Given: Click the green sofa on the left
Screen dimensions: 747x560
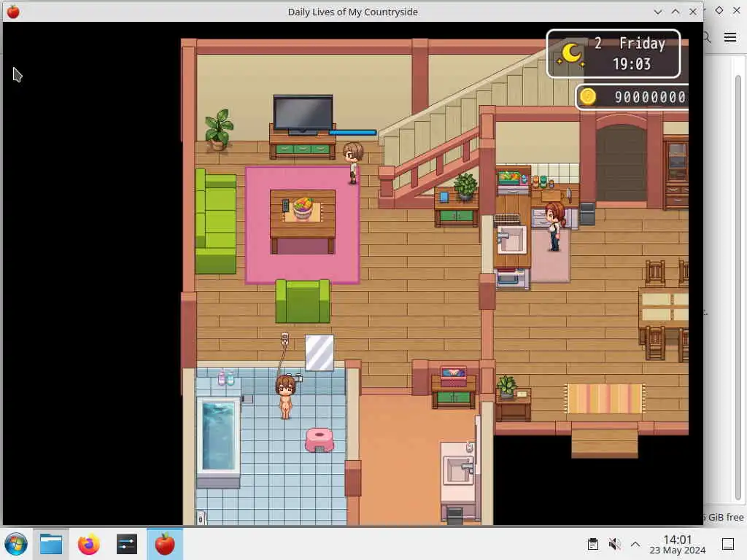Looking at the screenshot, I should [216, 222].
